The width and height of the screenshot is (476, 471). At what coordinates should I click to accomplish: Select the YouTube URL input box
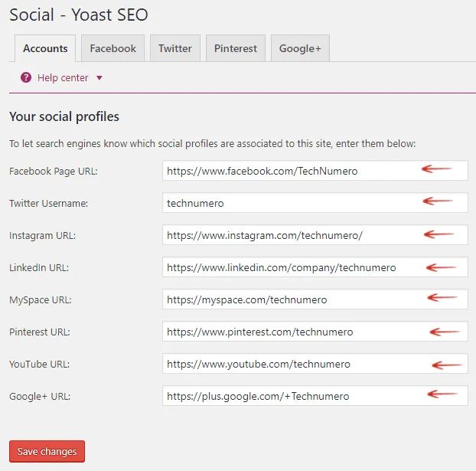315,364
